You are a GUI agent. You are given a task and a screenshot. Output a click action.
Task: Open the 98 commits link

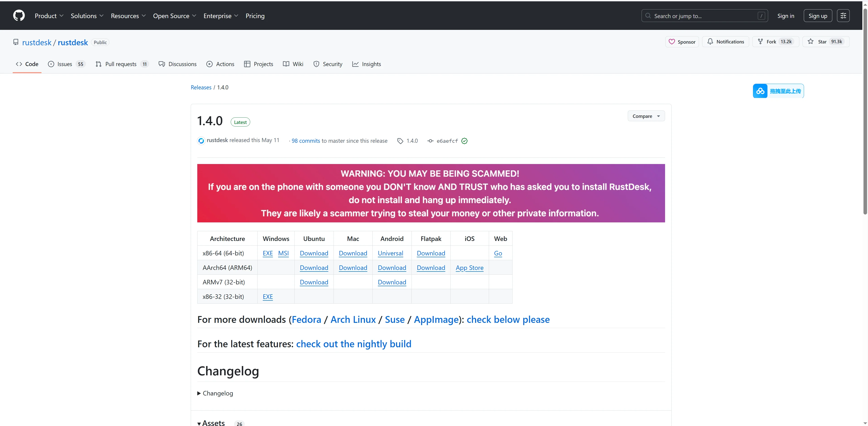pyautogui.click(x=306, y=141)
